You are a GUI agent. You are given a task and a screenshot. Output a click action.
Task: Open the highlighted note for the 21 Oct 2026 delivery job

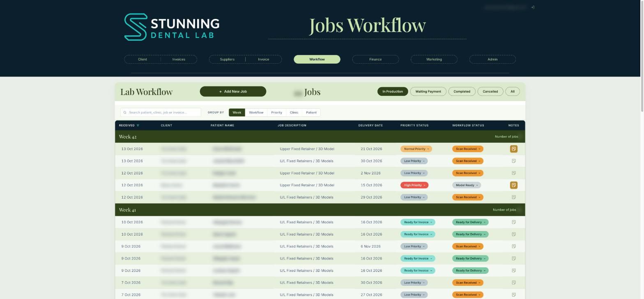click(513, 149)
